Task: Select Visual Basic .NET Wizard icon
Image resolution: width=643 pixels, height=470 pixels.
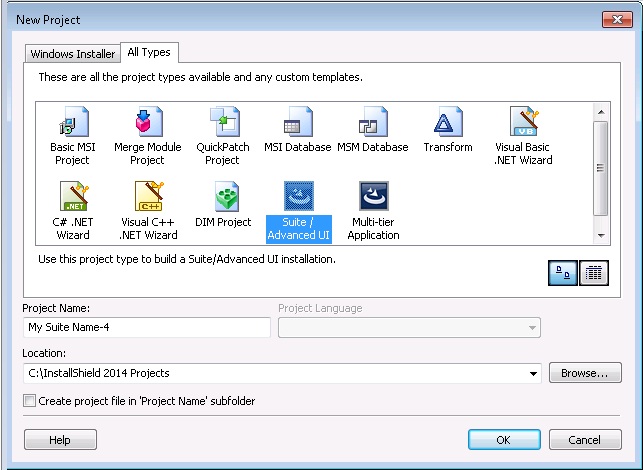Action: pyautogui.click(x=523, y=124)
